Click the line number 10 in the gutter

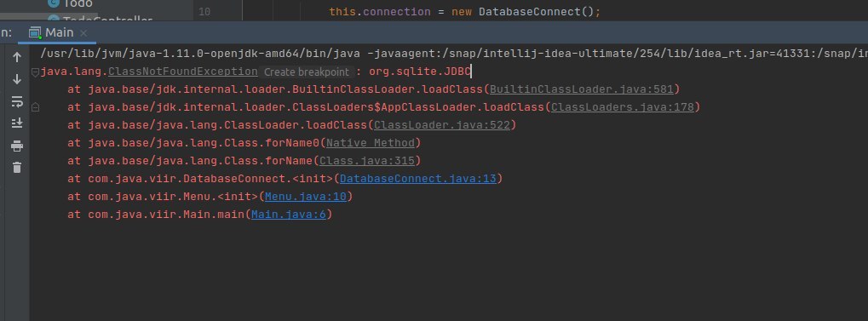pyautogui.click(x=204, y=12)
